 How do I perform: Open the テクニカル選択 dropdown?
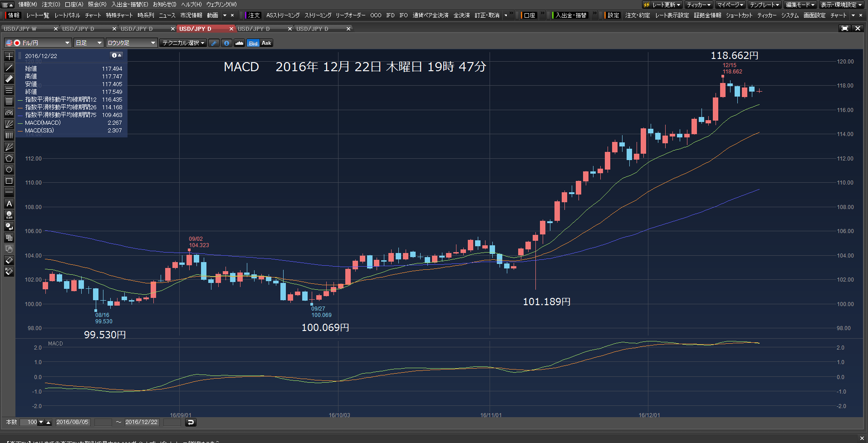pos(183,43)
